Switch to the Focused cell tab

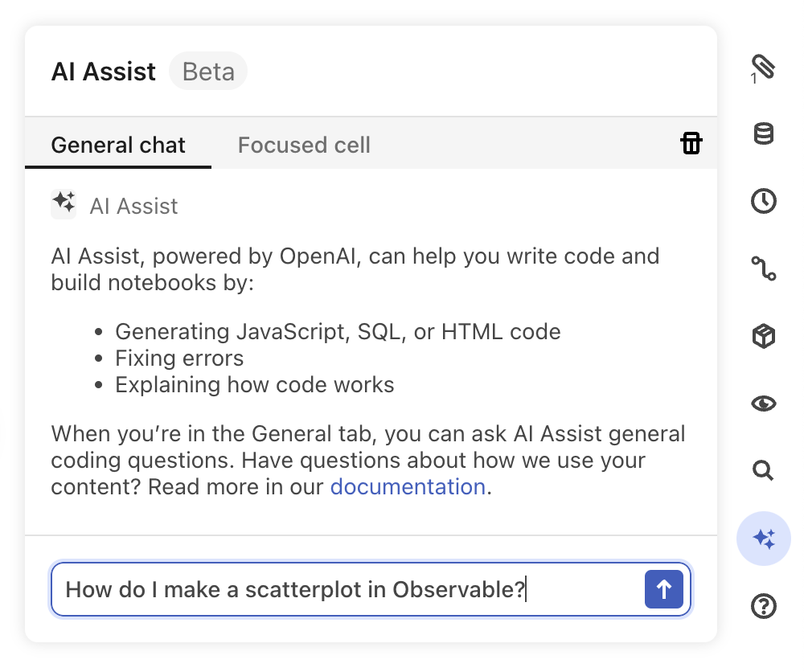click(304, 145)
